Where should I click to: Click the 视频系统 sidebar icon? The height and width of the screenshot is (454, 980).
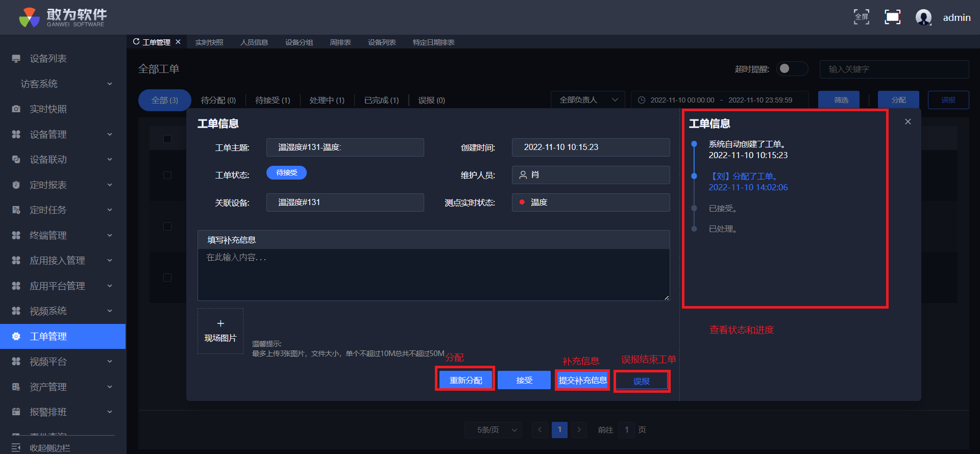click(x=16, y=311)
